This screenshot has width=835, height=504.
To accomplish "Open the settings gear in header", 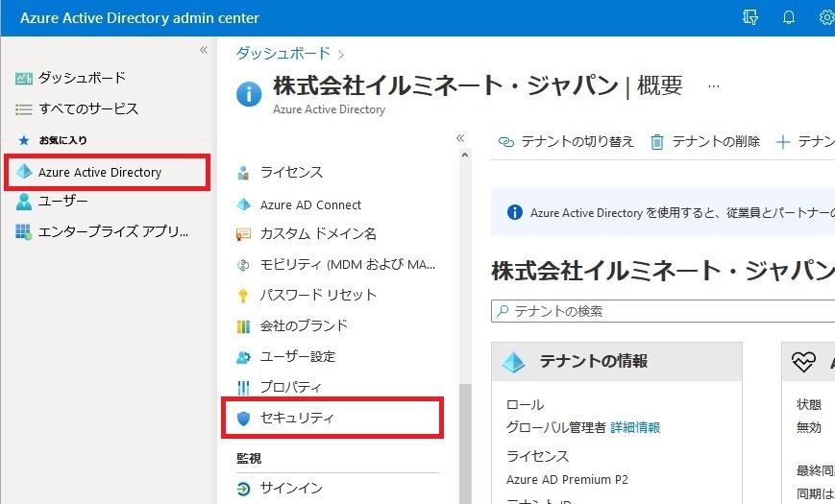I will pyautogui.click(x=827, y=17).
